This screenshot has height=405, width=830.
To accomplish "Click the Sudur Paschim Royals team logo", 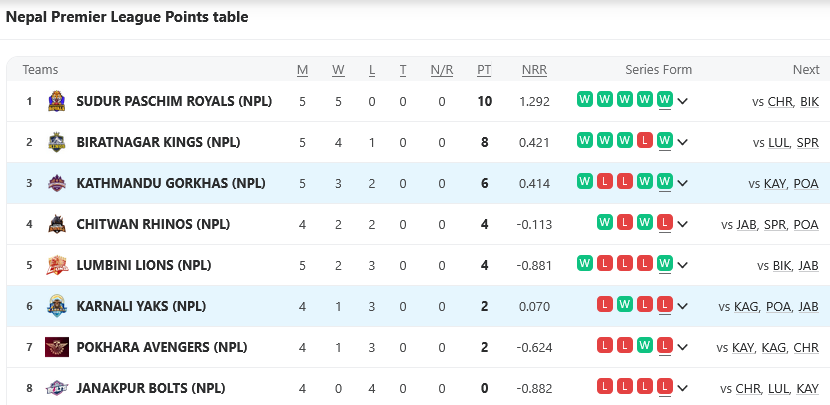I will [x=57, y=101].
